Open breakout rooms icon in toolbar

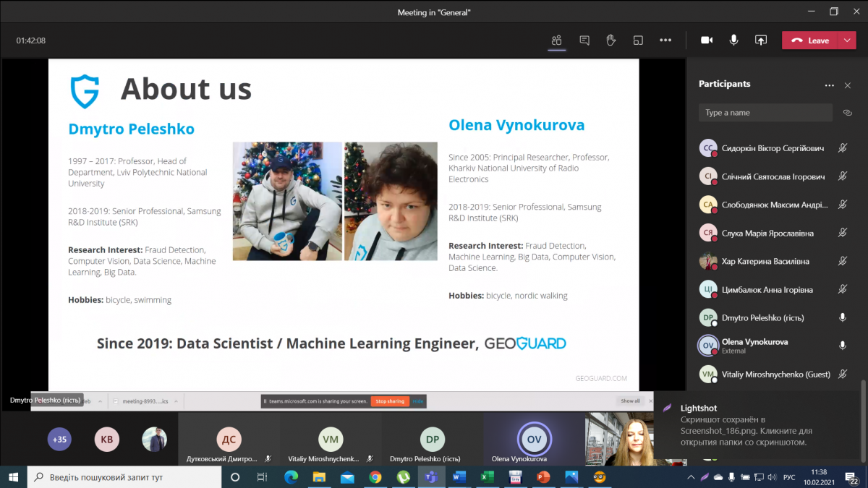pyautogui.click(x=638, y=40)
